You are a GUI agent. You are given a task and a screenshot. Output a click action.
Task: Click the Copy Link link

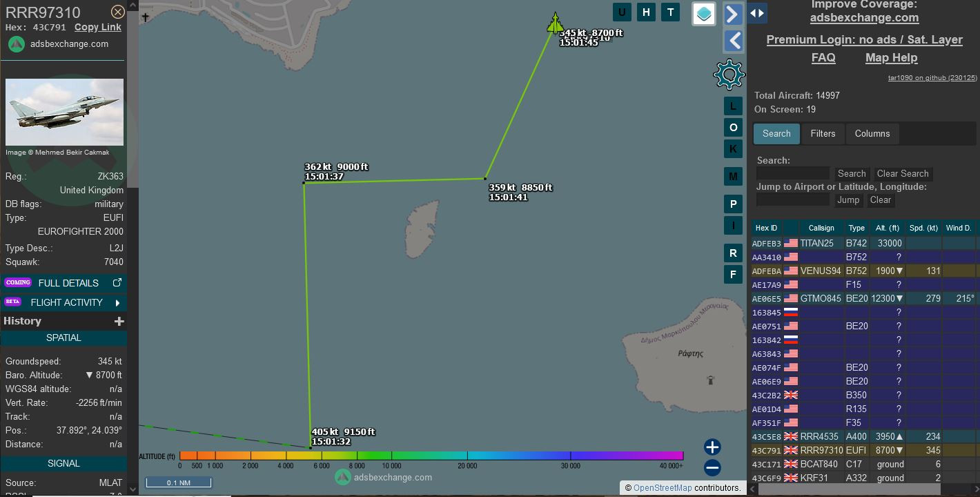coord(97,27)
